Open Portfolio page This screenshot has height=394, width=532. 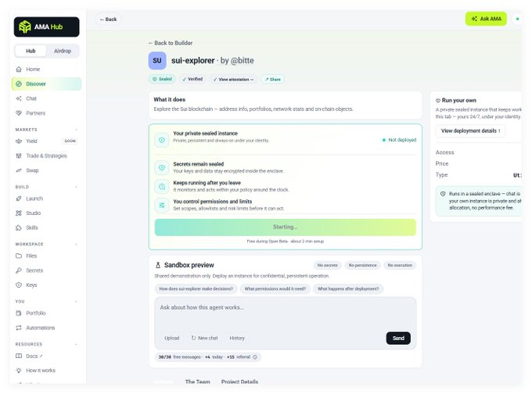point(36,313)
